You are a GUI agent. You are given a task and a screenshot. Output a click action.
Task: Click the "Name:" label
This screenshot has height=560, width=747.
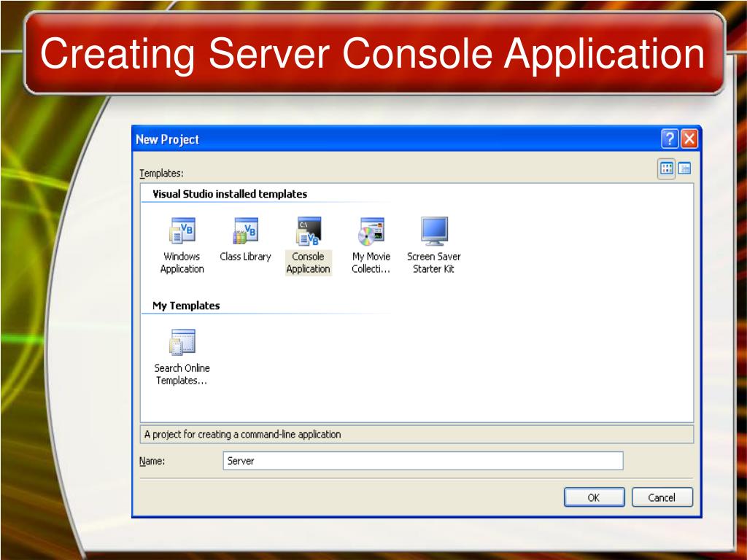[x=152, y=461]
